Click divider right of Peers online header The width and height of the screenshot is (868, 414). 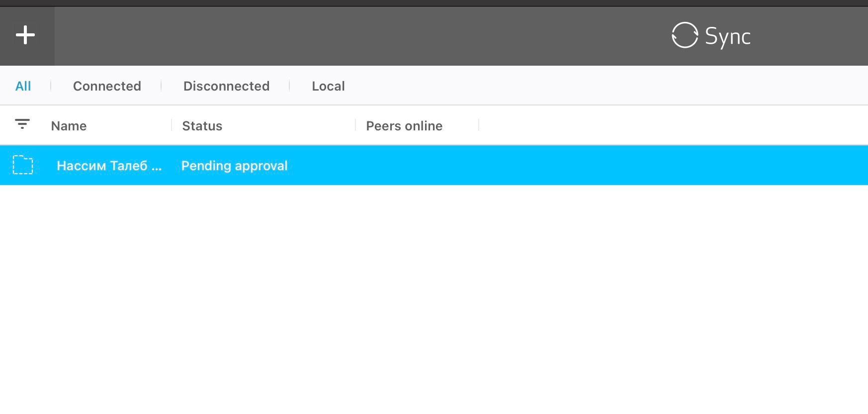[x=478, y=125]
